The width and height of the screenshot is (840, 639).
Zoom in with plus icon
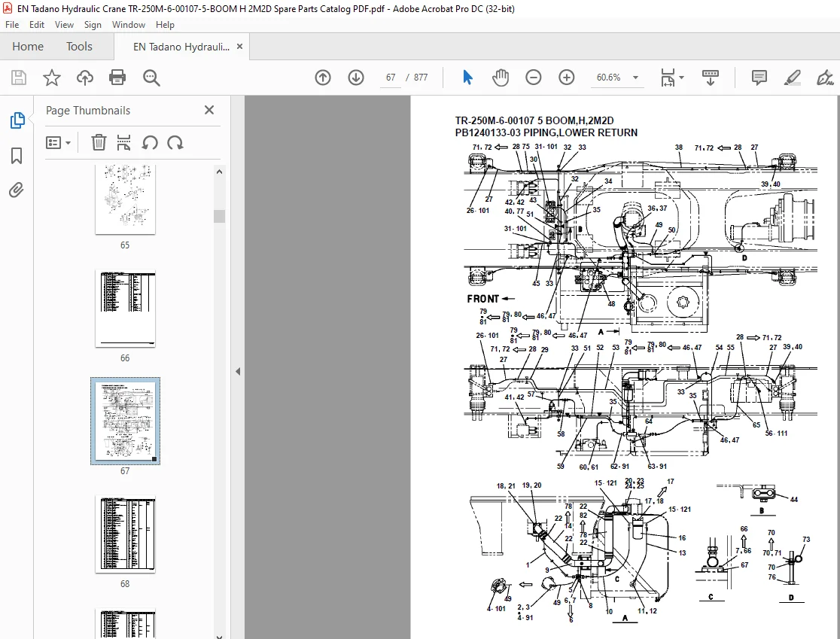(566, 78)
